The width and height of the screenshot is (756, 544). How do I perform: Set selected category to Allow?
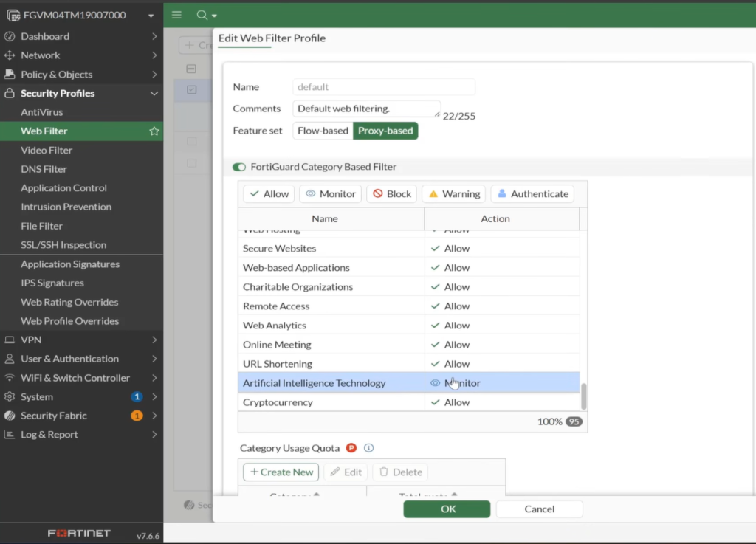coord(269,193)
